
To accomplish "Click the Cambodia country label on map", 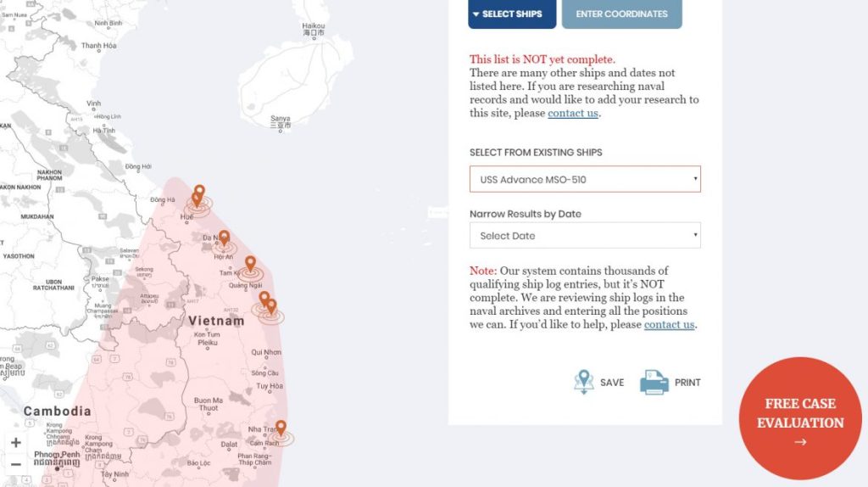I will click(x=57, y=411).
